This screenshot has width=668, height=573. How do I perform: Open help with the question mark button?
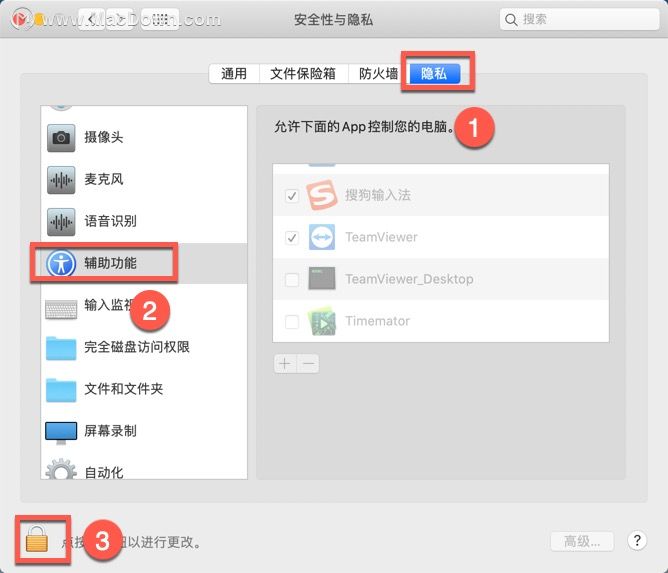[637, 541]
